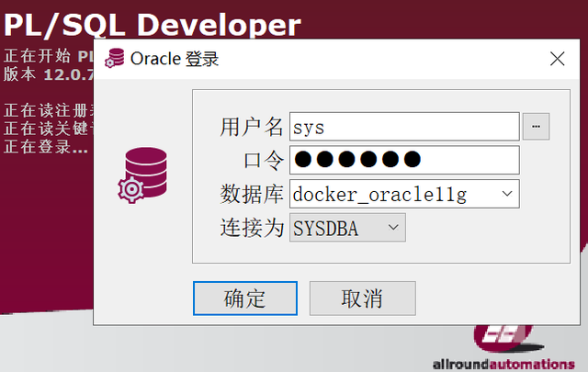Screen dimensions: 588x372
Task: Click the 确定 button to log in
Action: [245, 299]
